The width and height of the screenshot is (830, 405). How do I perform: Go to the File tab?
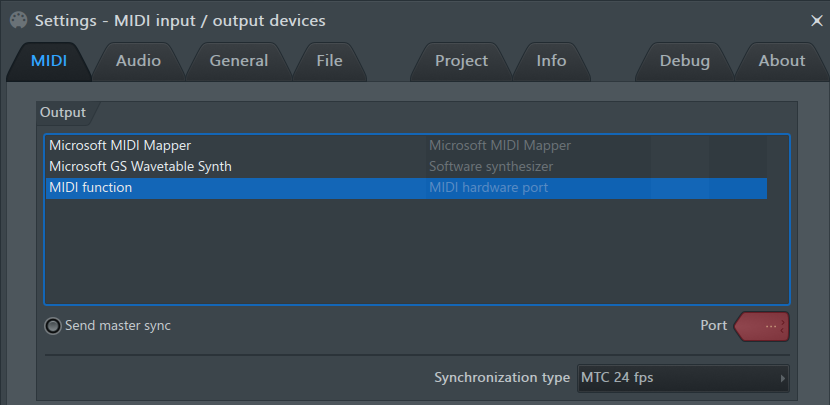tap(329, 61)
